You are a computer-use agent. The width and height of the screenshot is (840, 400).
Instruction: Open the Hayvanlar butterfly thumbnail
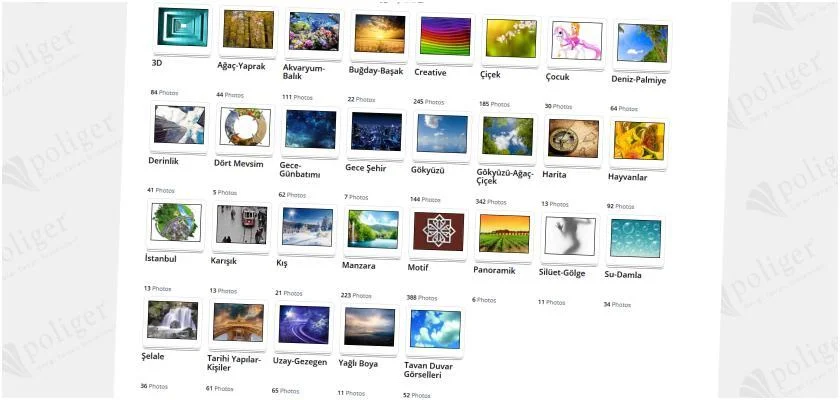pyautogui.click(x=639, y=141)
